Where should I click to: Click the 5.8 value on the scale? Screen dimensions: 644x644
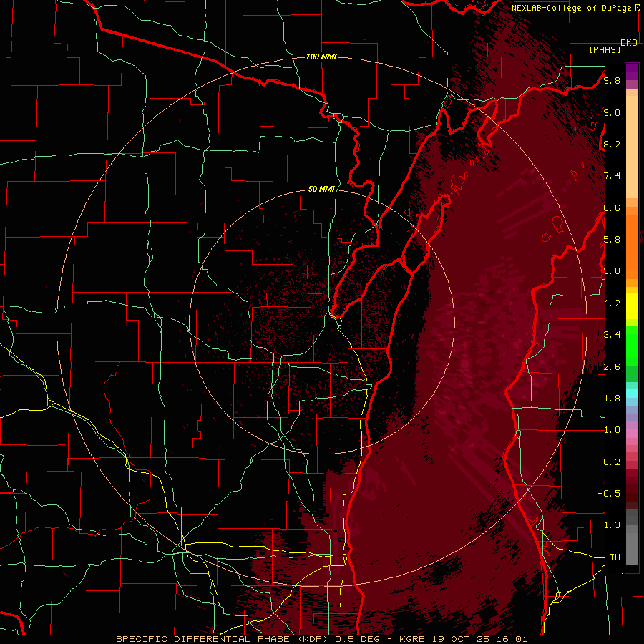pos(612,239)
